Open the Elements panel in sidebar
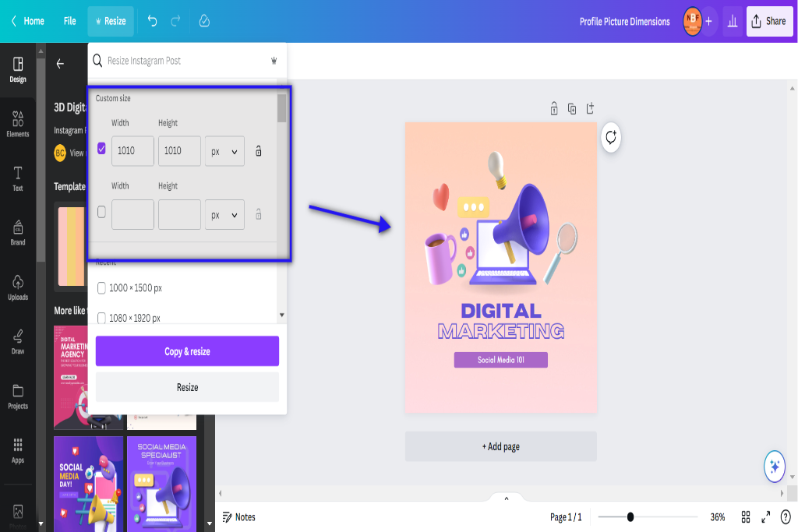Image resolution: width=798 pixels, height=532 pixels. pyautogui.click(x=18, y=124)
